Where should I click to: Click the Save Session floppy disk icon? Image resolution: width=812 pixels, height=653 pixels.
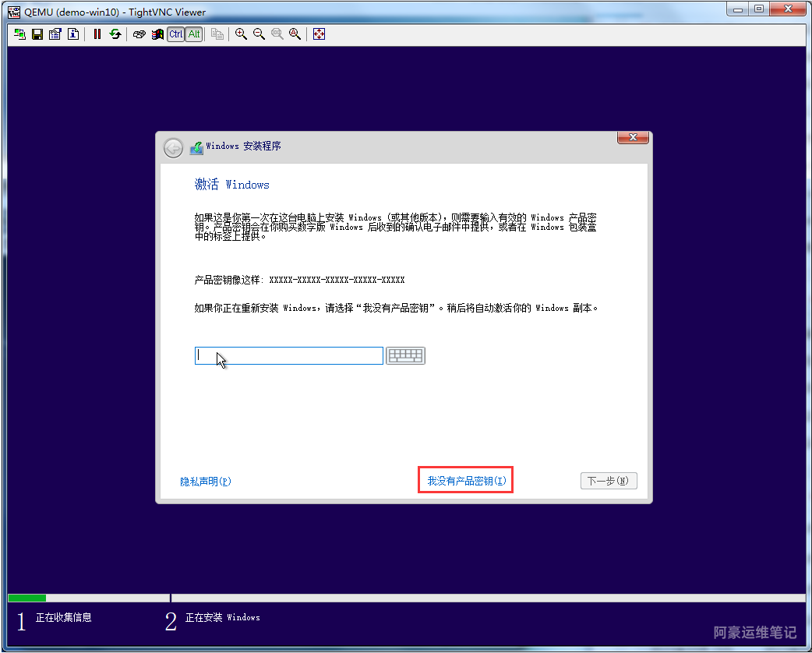point(37,34)
